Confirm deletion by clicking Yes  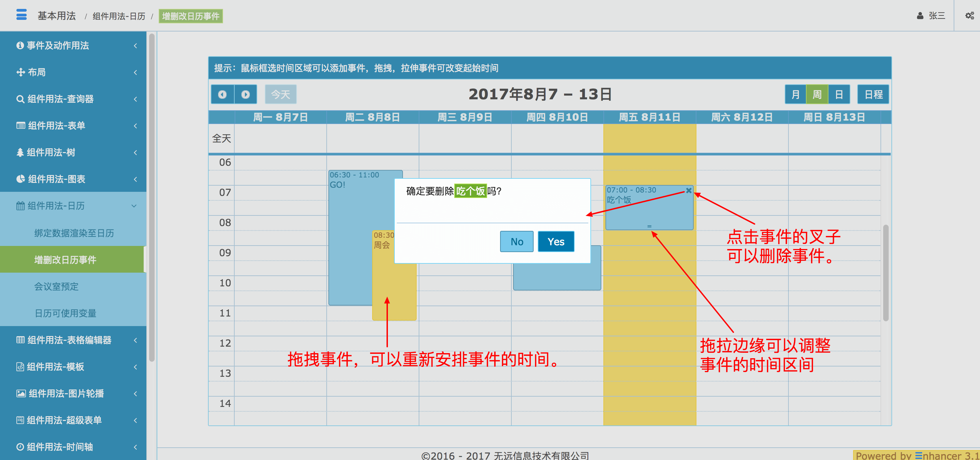click(x=556, y=241)
